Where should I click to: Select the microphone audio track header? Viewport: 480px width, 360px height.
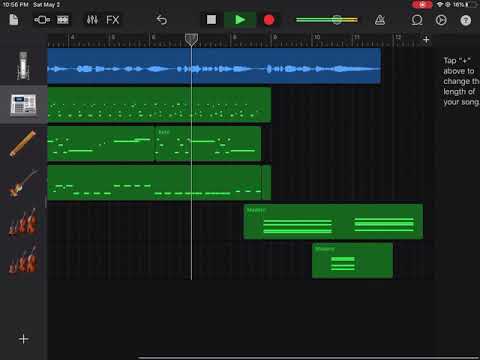(x=23, y=66)
